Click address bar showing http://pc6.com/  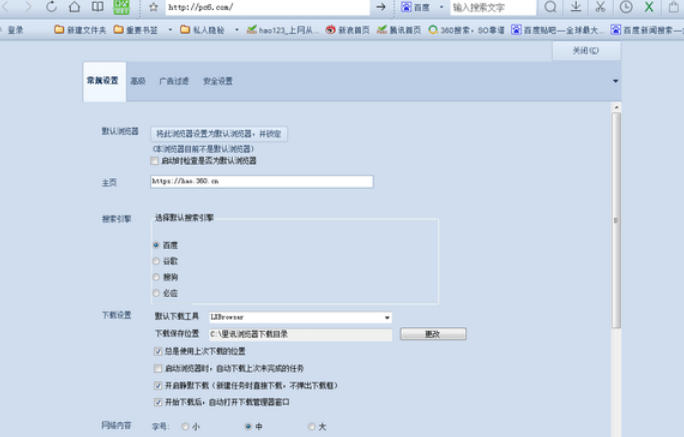(x=267, y=7)
